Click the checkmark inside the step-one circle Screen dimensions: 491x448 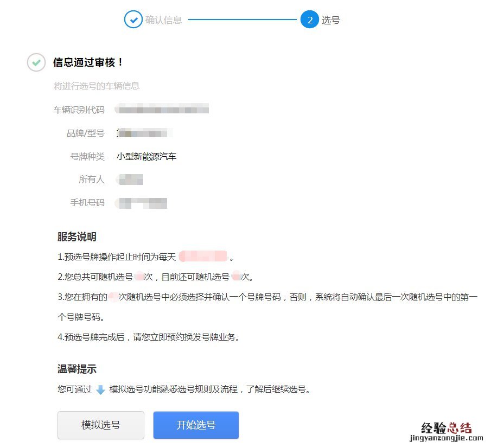point(133,20)
